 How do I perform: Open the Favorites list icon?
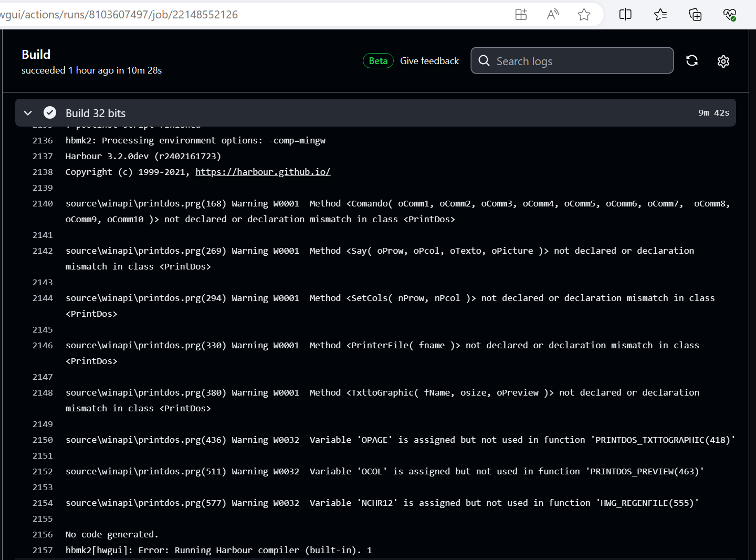tap(660, 15)
